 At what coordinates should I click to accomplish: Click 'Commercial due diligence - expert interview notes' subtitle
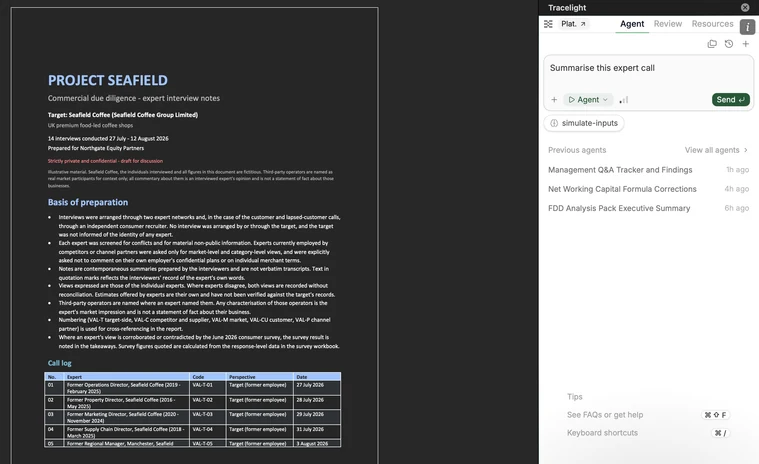click(x=134, y=98)
